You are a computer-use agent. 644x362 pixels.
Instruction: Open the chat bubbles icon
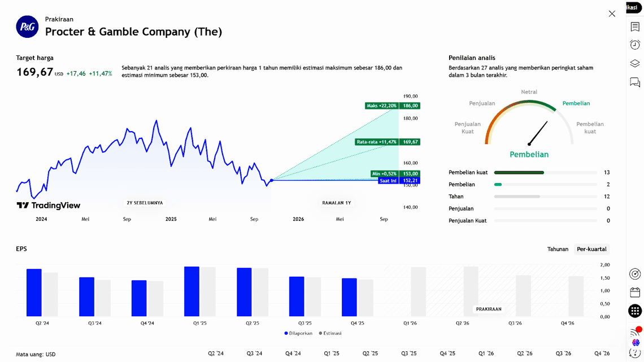point(635,82)
